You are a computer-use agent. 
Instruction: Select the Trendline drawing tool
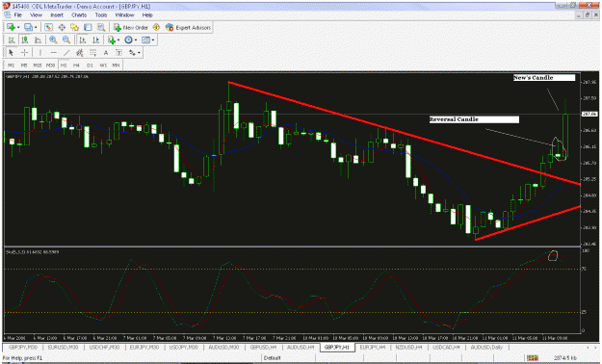pyautogui.click(x=66, y=53)
